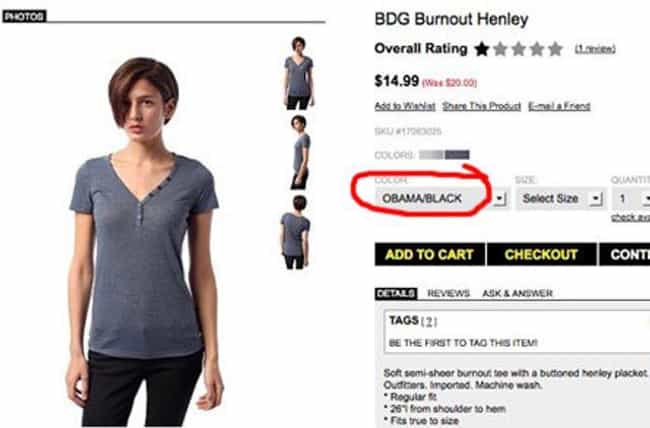View the front-facing model thumbnail
Viewport: 650px width, 428px height.
[x=298, y=73]
